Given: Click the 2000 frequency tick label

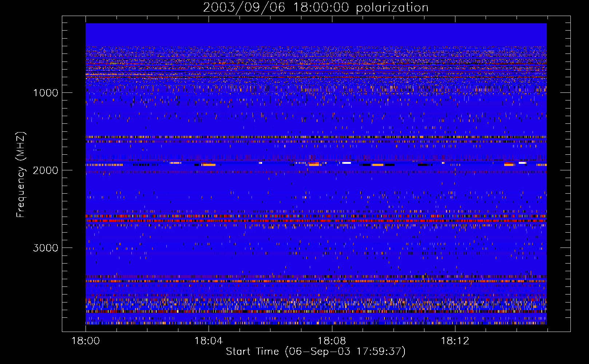Looking at the screenshot, I should pyautogui.click(x=46, y=170).
